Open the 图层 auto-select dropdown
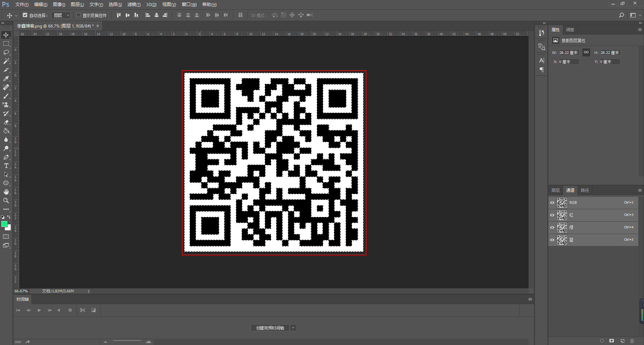This screenshot has height=345, width=644. (x=61, y=15)
